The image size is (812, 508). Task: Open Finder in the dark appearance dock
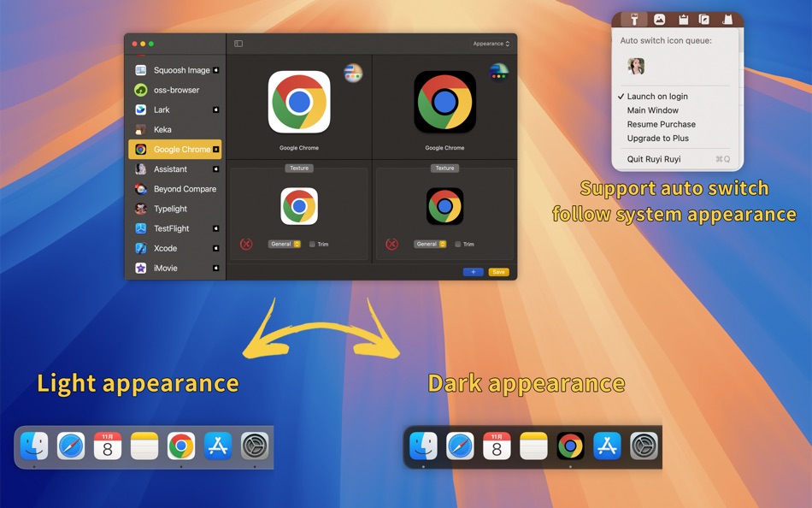coord(423,446)
